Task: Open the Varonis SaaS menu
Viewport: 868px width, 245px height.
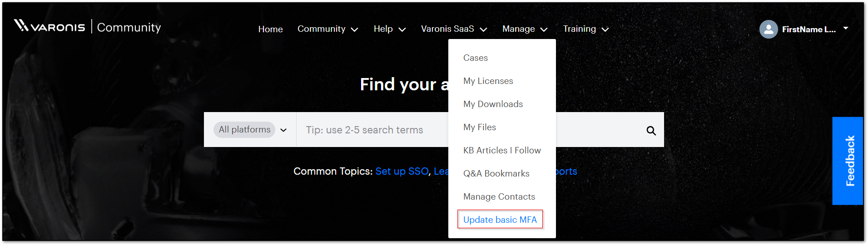Action: [x=454, y=29]
